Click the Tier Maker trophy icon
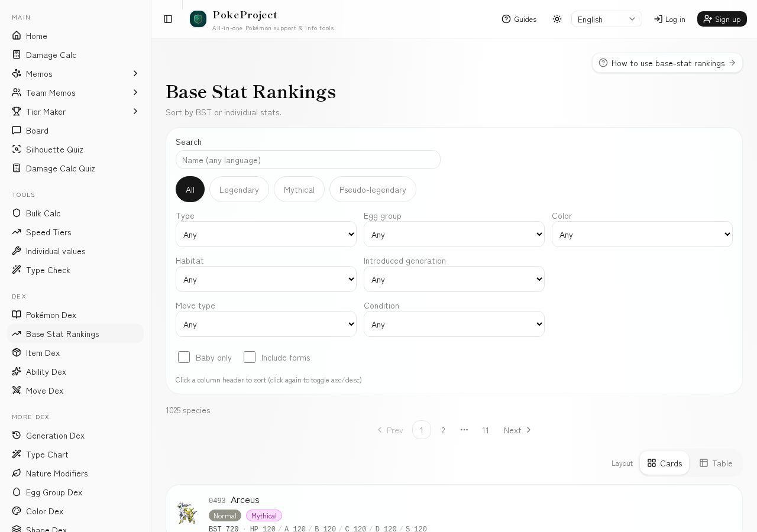This screenshot has width=757, height=532. [17, 111]
